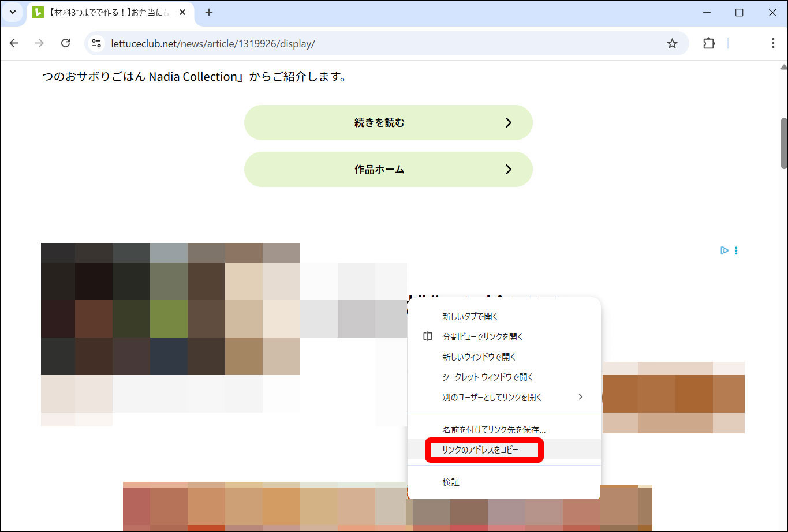Close the current lettuceclub tab
The height and width of the screenshot is (532, 788).
[x=182, y=12]
